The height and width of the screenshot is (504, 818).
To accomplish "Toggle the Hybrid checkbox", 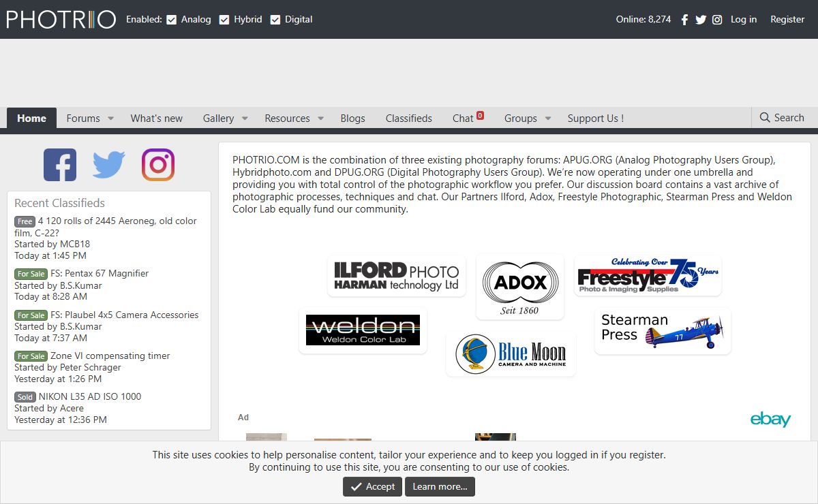I will pyautogui.click(x=224, y=20).
